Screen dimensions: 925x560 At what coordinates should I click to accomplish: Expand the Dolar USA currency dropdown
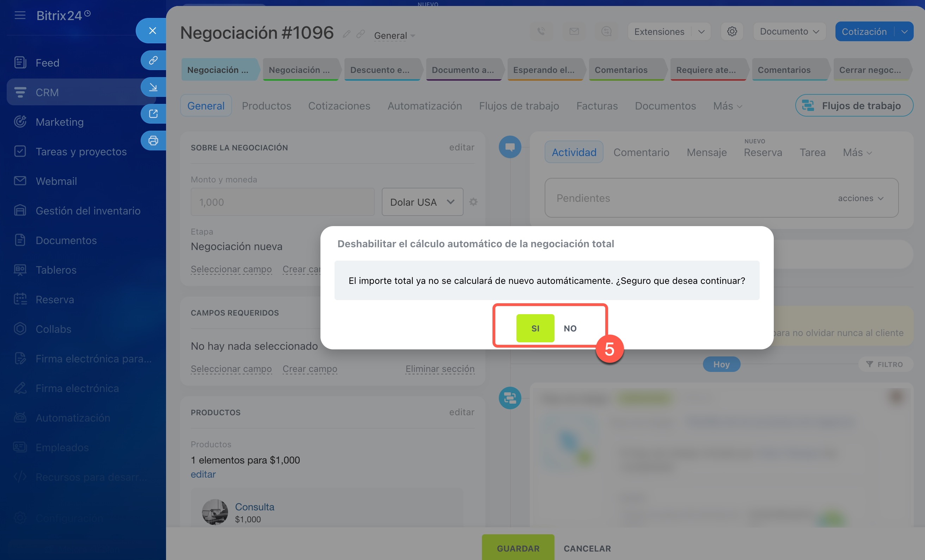422,202
